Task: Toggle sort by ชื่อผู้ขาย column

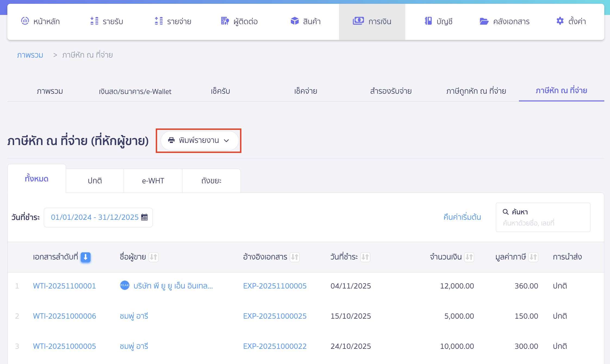Action: click(x=154, y=257)
